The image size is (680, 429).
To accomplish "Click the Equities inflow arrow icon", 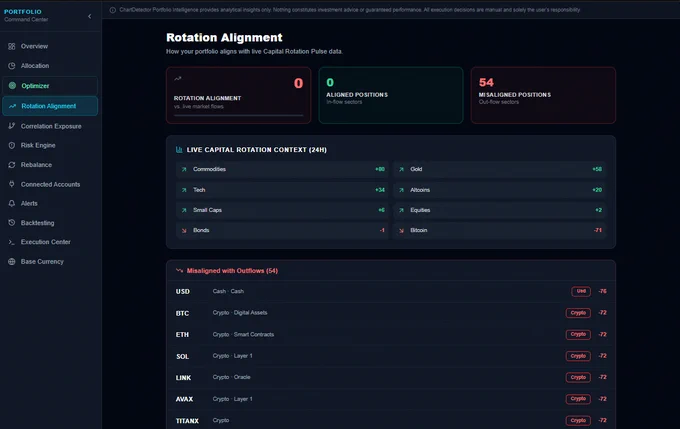I will click(x=401, y=210).
